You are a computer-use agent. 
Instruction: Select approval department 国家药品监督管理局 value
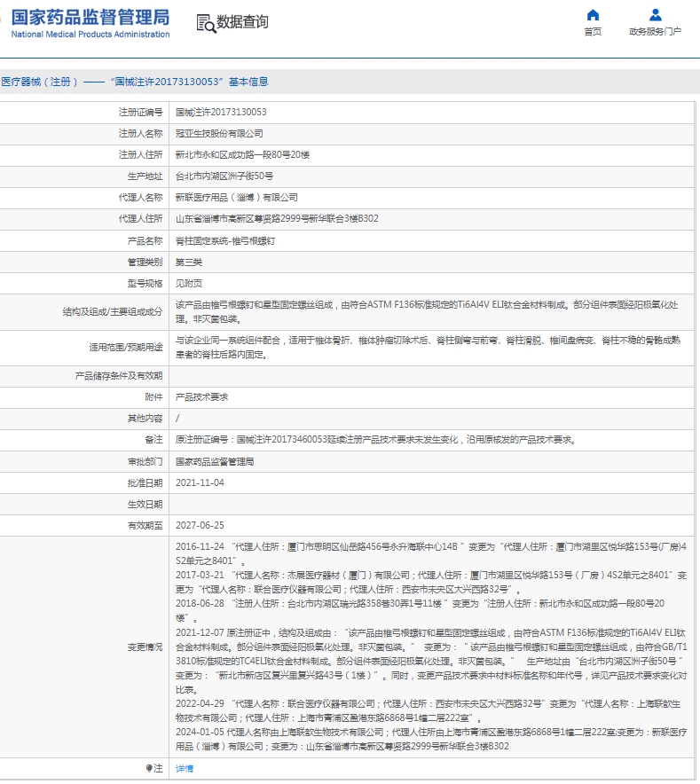point(215,461)
